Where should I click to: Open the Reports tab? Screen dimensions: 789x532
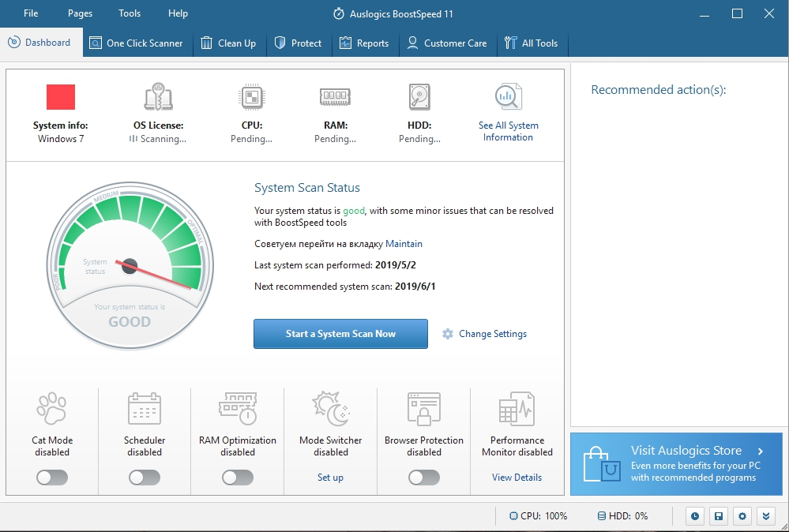pos(366,43)
